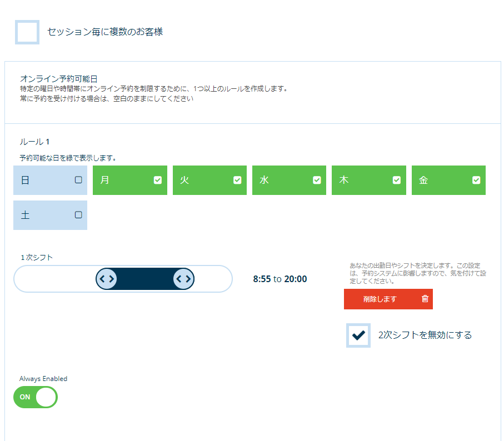Click the 1次シフト label
This screenshot has width=504, height=441.
pos(37,258)
